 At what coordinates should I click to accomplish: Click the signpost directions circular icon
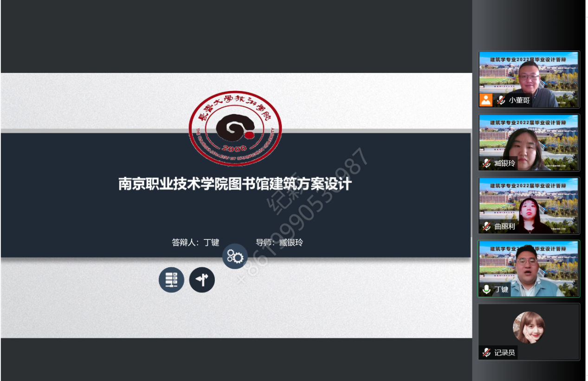click(202, 280)
